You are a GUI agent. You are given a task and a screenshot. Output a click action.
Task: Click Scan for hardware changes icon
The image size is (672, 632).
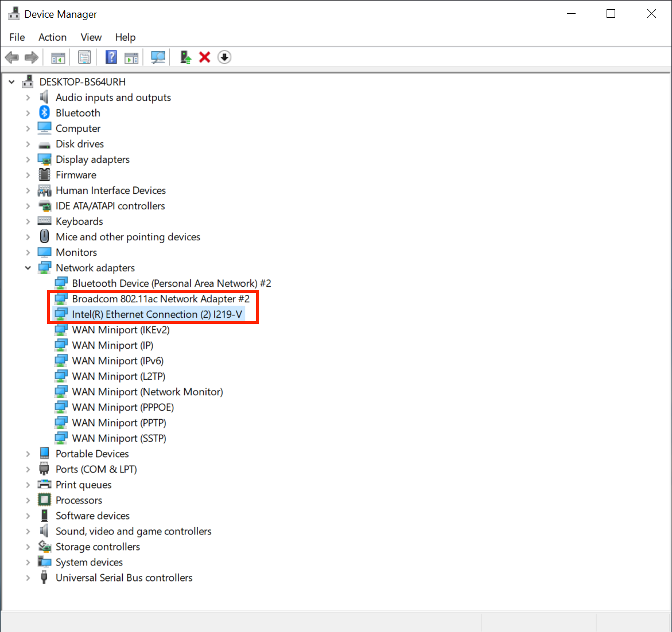click(158, 57)
